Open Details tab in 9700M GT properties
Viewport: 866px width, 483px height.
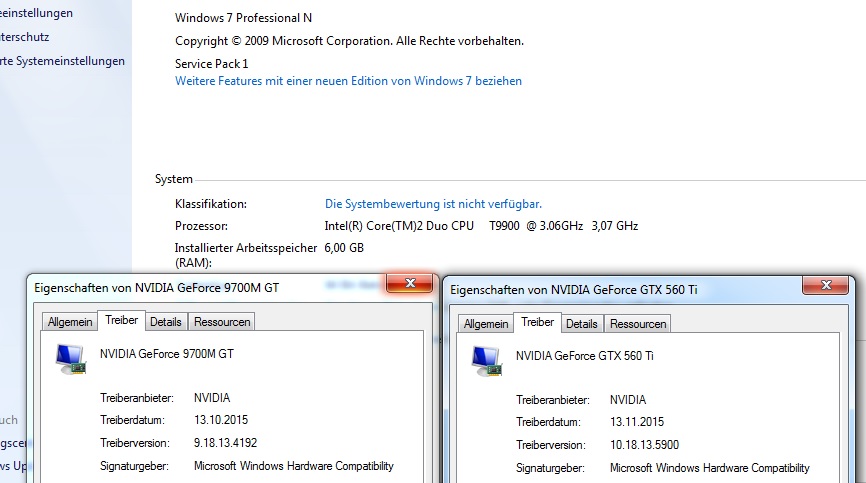[166, 322]
